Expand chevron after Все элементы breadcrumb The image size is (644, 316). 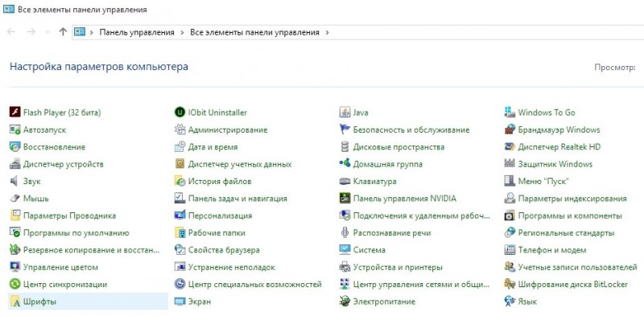(327, 32)
